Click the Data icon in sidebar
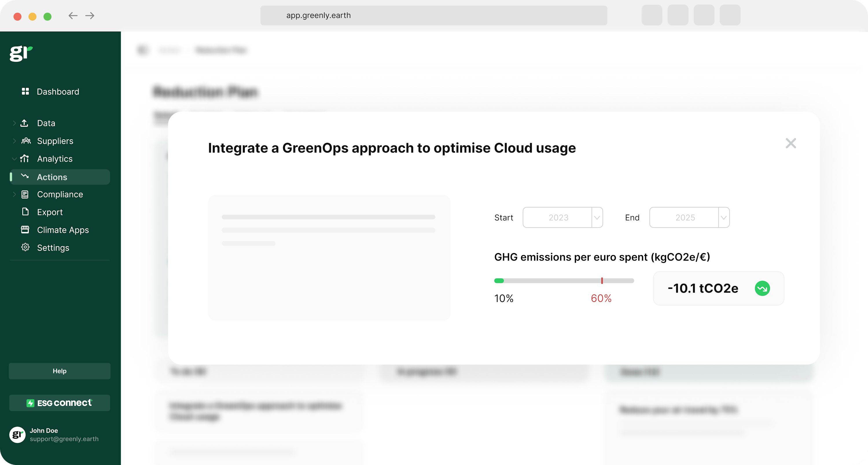 point(26,123)
